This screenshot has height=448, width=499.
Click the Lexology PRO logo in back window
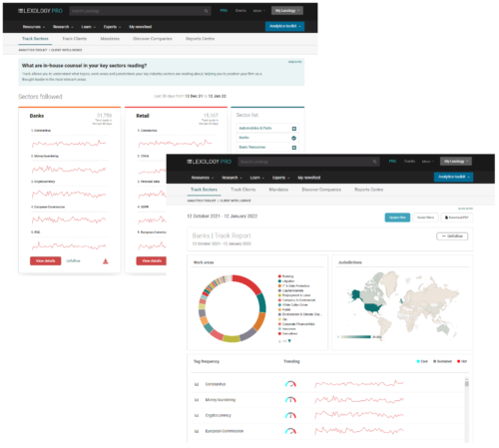pyautogui.click(x=40, y=11)
